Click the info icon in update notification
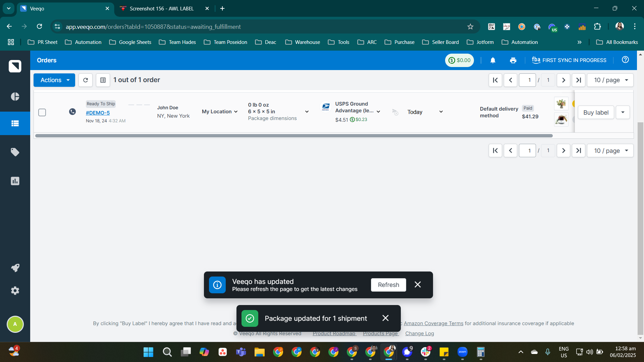 tap(217, 285)
